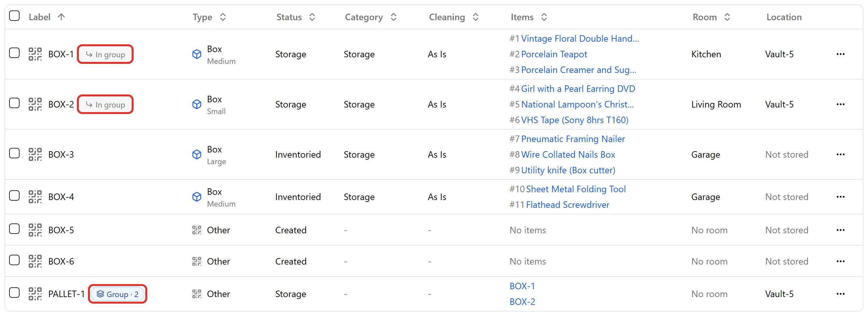This screenshot has height=316, width=868.
Task: Sort by the Type column
Action: click(209, 17)
